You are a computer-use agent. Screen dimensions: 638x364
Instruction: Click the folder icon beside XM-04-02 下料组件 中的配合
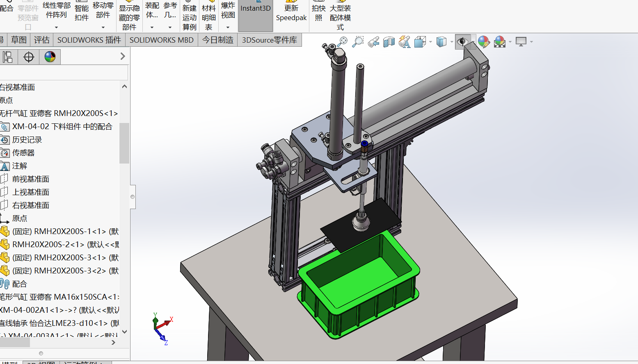[x=5, y=127]
